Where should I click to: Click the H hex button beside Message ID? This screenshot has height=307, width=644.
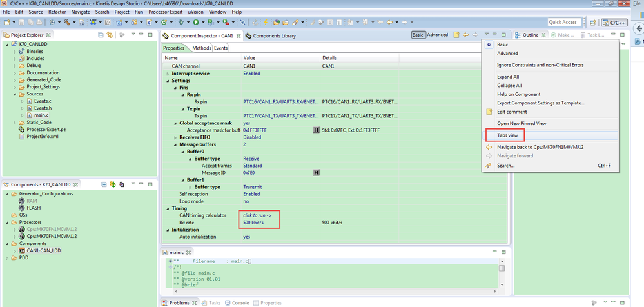[x=317, y=173]
